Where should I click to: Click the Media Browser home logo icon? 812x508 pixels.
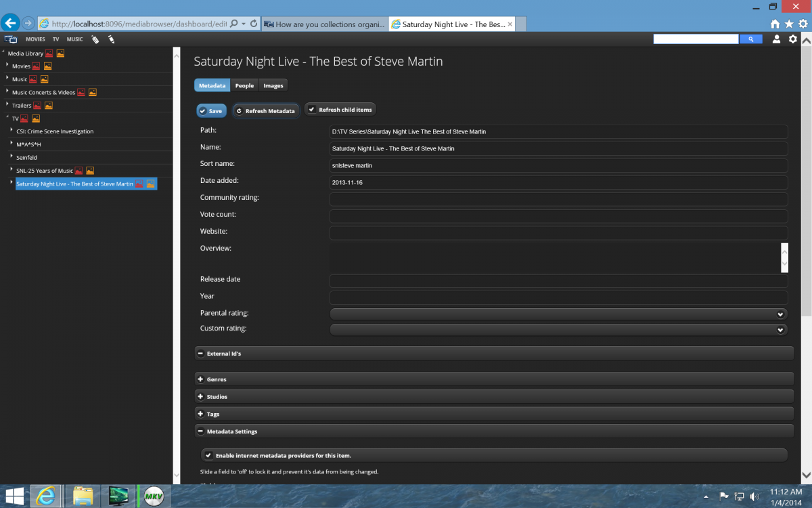click(x=10, y=39)
